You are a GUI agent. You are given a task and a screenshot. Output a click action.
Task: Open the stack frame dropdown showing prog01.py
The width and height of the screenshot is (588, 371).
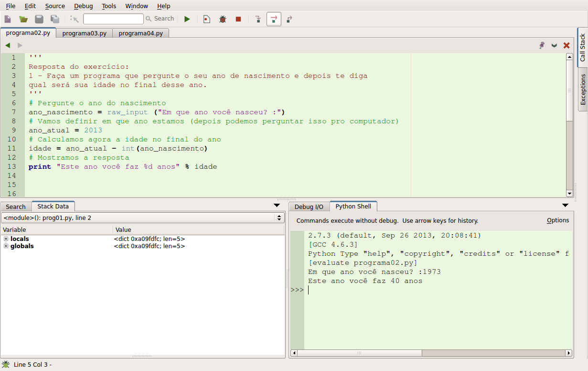pyautogui.click(x=278, y=218)
